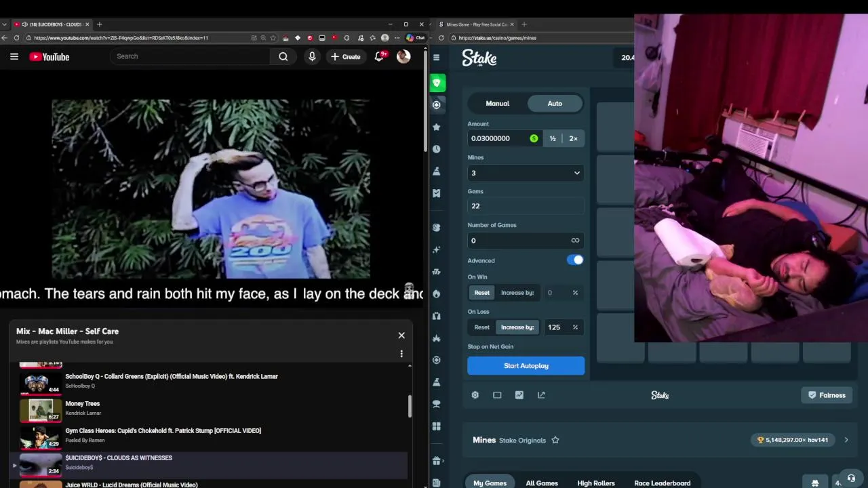The width and height of the screenshot is (868, 488).
Task: Open the YouTube account avatar menu
Action: (x=403, y=57)
